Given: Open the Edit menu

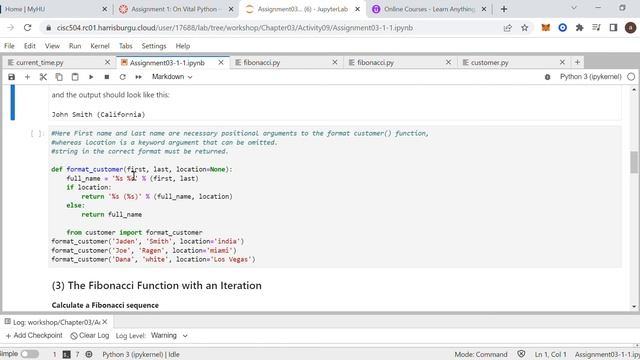Looking at the screenshot, I should [x=30, y=46].
